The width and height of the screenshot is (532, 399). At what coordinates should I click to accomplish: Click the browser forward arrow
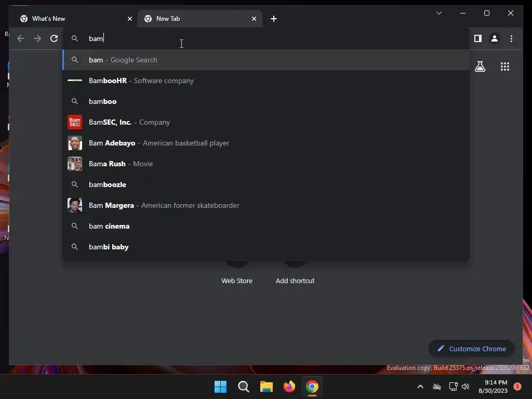pyautogui.click(x=37, y=38)
